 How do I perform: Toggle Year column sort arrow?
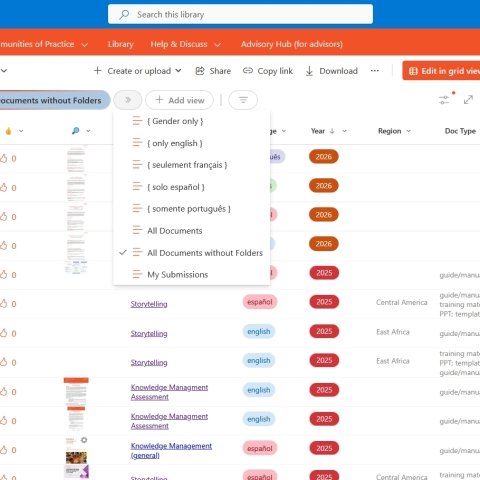coord(332,131)
